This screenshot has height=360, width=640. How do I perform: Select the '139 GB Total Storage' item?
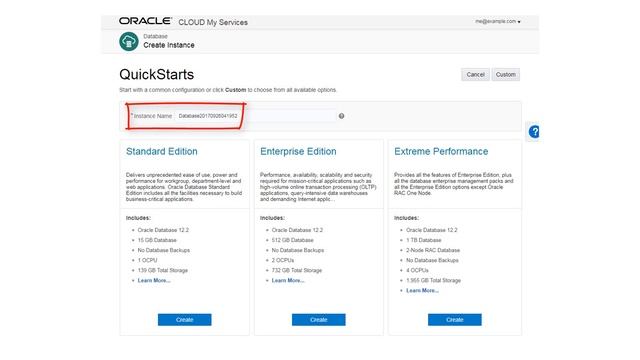coord(163,270)
